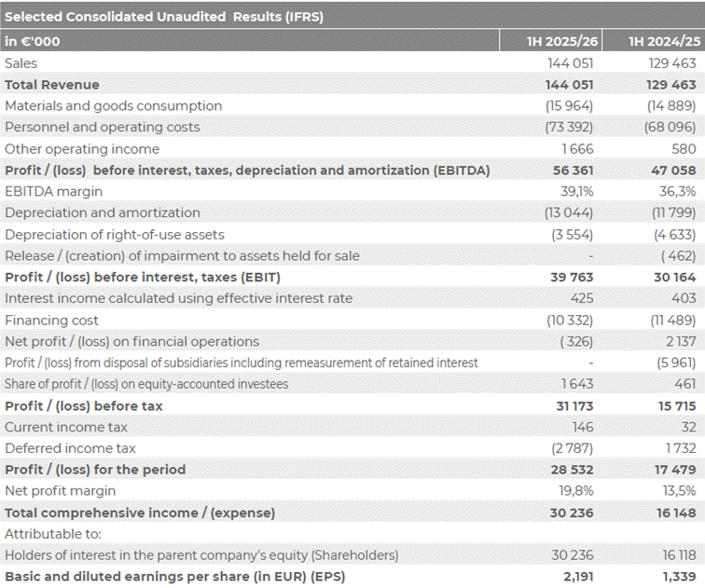Click EBIT value 39 763

572,277
